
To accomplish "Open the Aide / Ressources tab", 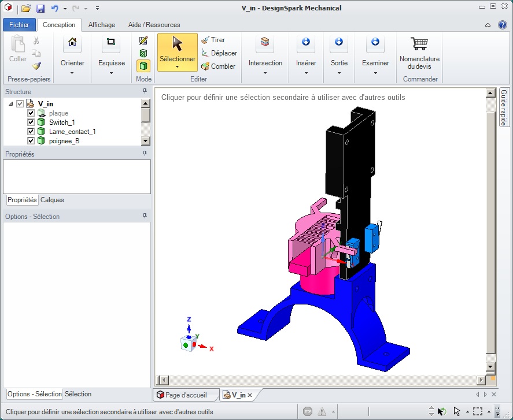I will 154,25.
